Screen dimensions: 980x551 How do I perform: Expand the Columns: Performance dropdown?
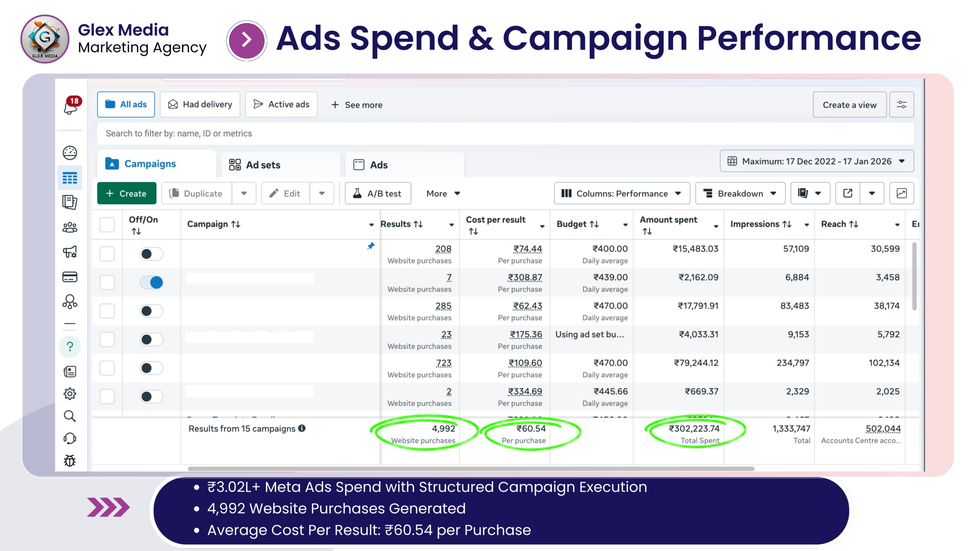pyautogui.click(x=621, y=193)
